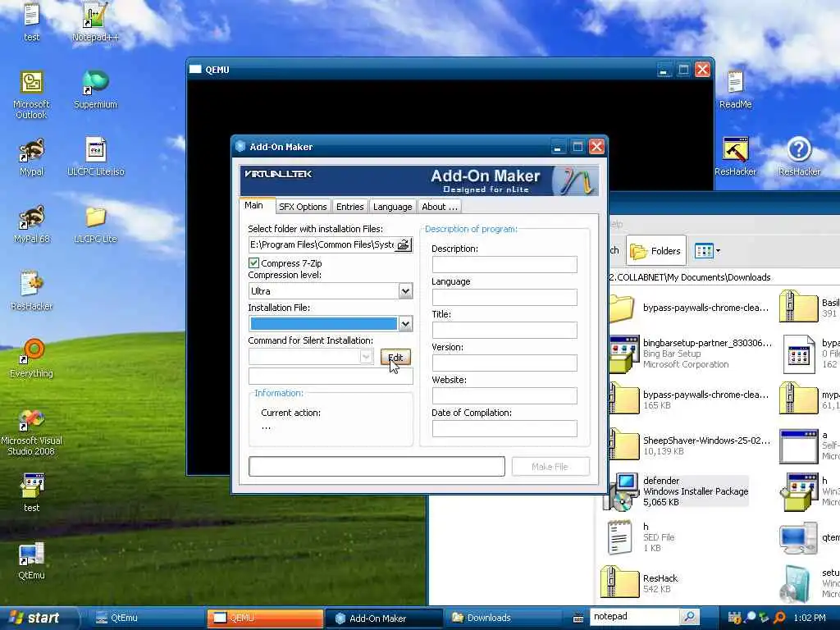Open the Mypal desktop shortcut
Viewport: 840px width, 630px height.
[32, 157]
